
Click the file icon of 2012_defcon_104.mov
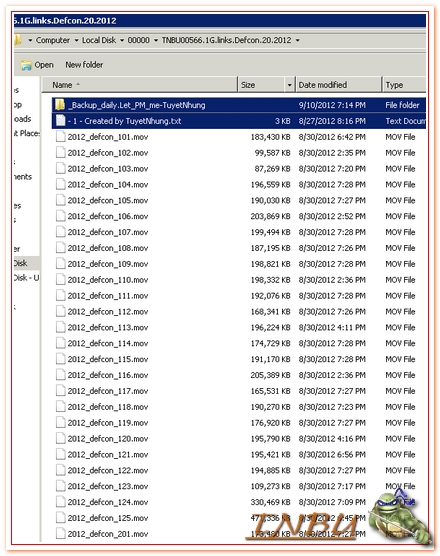coord(61,184)
